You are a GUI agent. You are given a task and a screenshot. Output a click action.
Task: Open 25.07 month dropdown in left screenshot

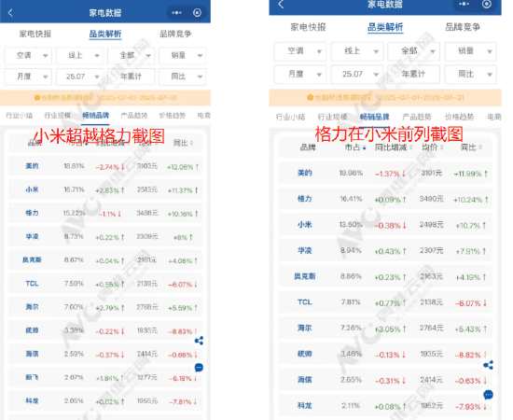[79, 77]
